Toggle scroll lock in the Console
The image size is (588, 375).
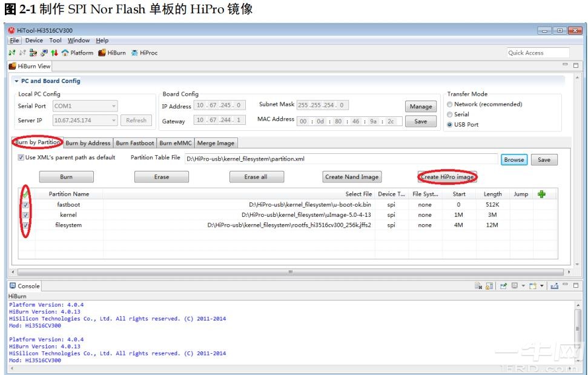click(x=490, y=286)
